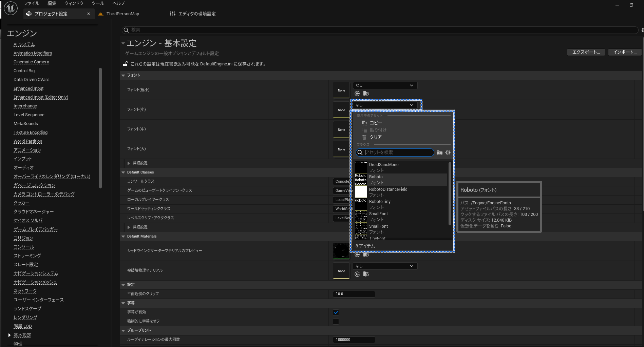Image resolution: width=644 pixels, height=347 pixels.
Task: Click the magnifier icon in the settings search bar
Action: click(x=127, y=30)
